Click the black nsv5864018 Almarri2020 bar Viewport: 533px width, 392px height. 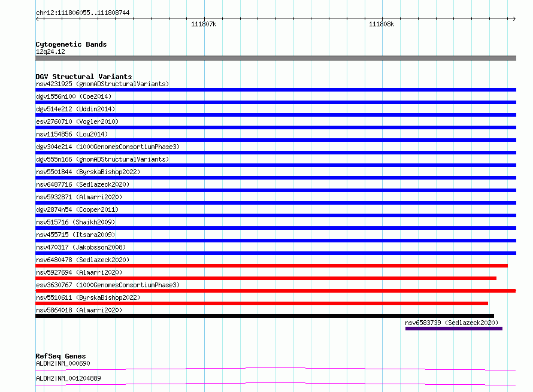pyautogui.click(x=265, y=316)
